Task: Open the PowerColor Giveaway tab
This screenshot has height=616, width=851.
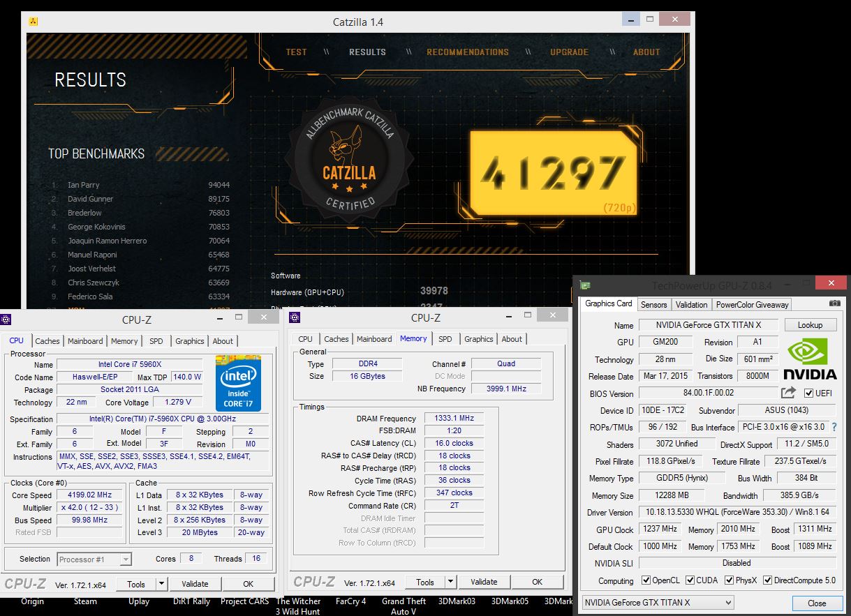Action: [x=753, y=304]
